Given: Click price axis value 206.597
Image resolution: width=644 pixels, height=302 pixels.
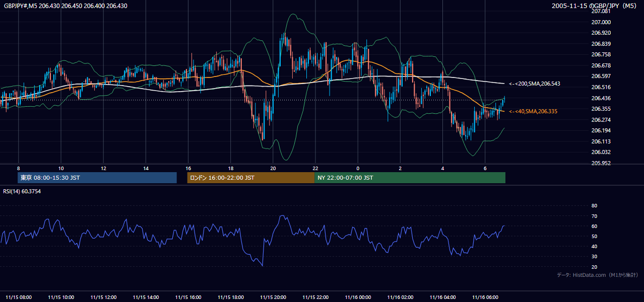Looking at the screenshot, I should (601, 76).
